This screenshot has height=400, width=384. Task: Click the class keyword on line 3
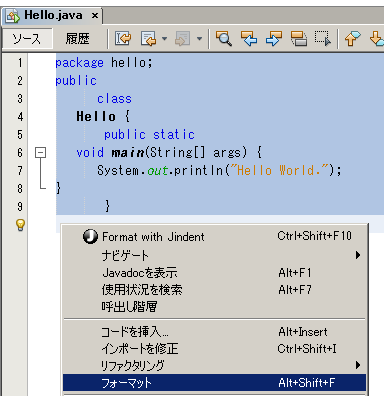pos(114,99)
